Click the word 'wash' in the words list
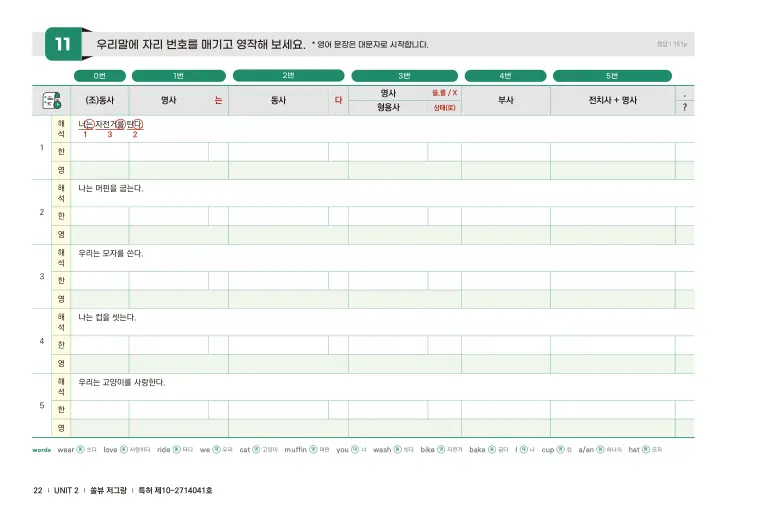757x521 pixels. (x=382, y=450)
